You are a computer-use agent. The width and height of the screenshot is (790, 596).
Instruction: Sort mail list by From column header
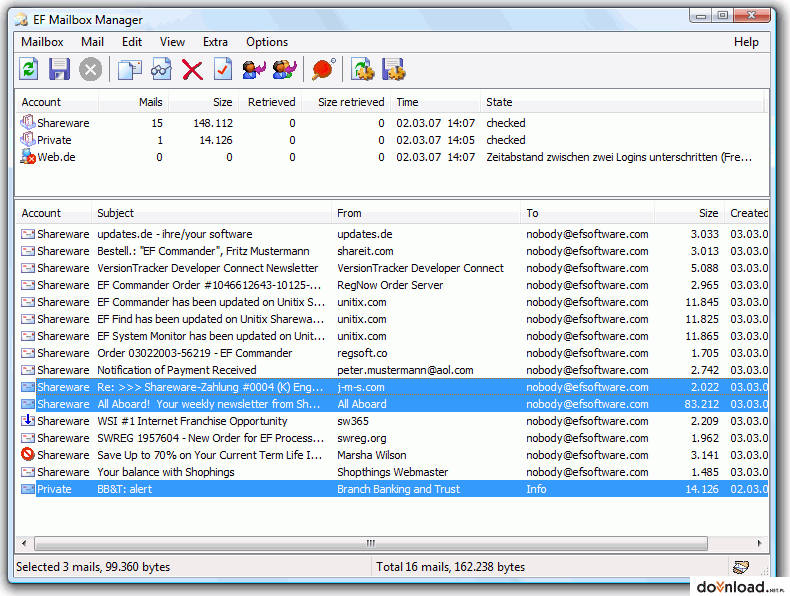[426, 213]
